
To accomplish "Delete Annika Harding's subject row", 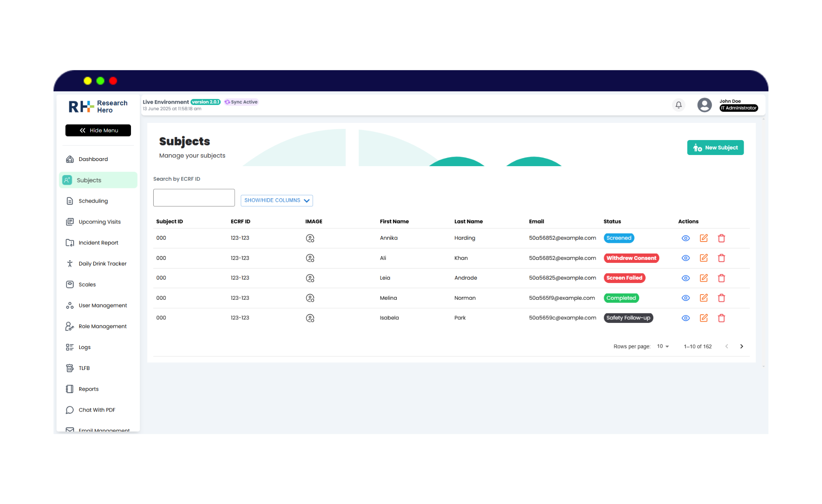I will pyautogui.click(x=721, y=238).
